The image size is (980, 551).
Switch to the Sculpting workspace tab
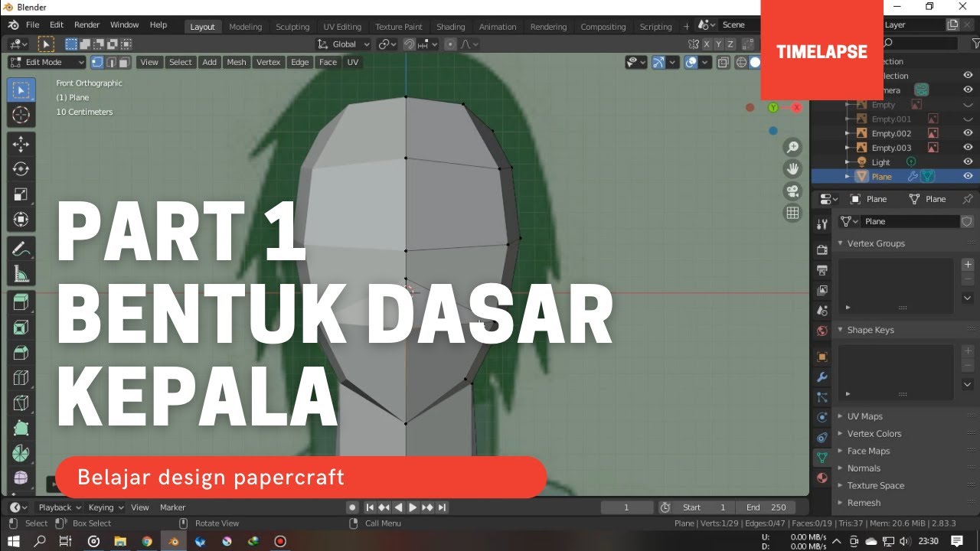[292, 27]
